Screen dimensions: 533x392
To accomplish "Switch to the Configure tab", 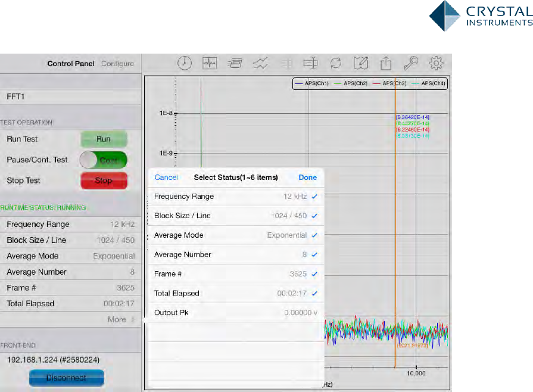I will (x=117, y=64).
